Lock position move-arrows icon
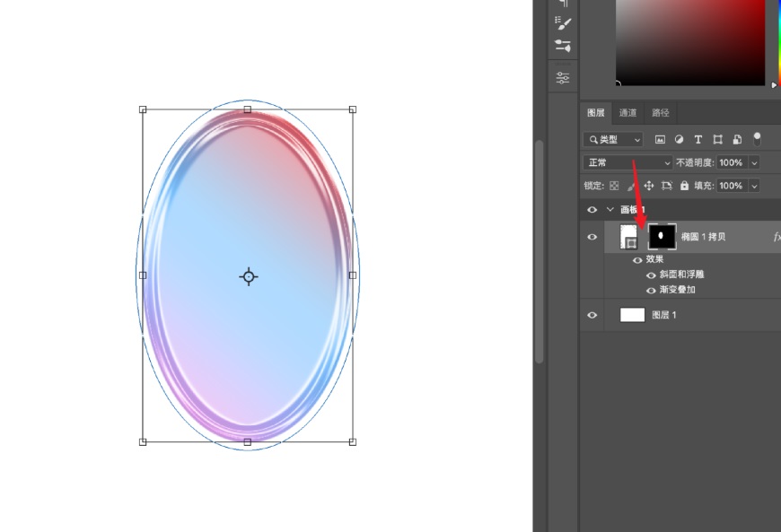781x532 pixels. 648,186
